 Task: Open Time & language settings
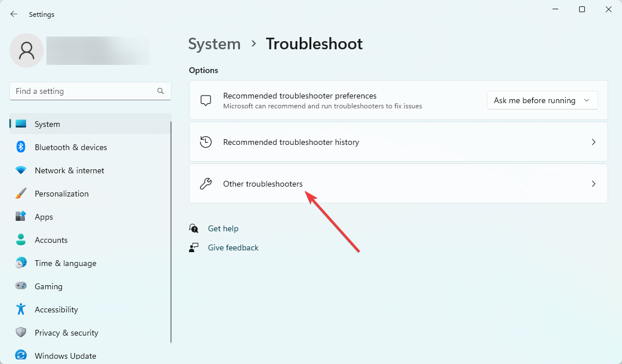pyautogui.click(x=90, y=263)
